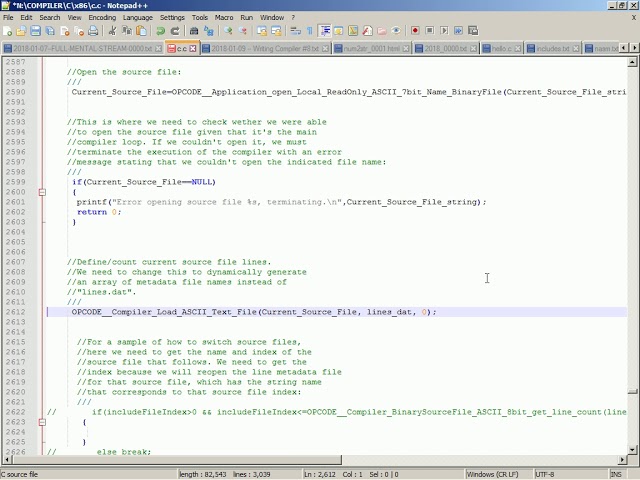The width and height of the screenshot is (640, 480).
Task: Open the Language menu
Action: (138, 18)
